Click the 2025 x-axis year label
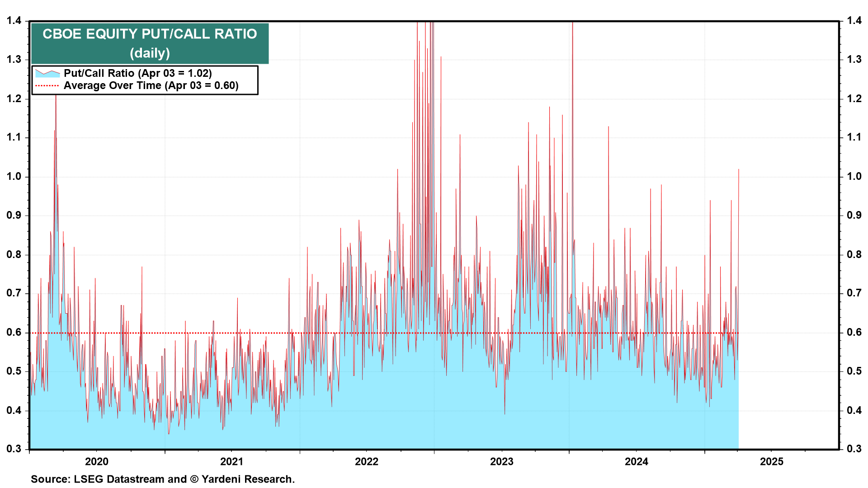 [771, 461]
